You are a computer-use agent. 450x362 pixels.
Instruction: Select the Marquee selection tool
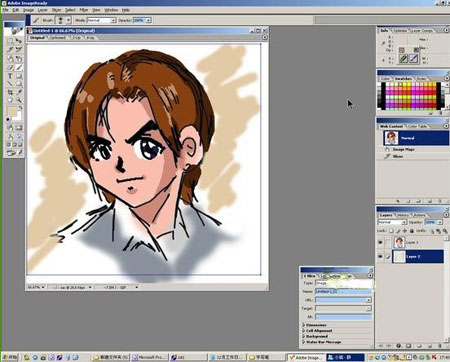pyautogui.click(x=10, y=41)
